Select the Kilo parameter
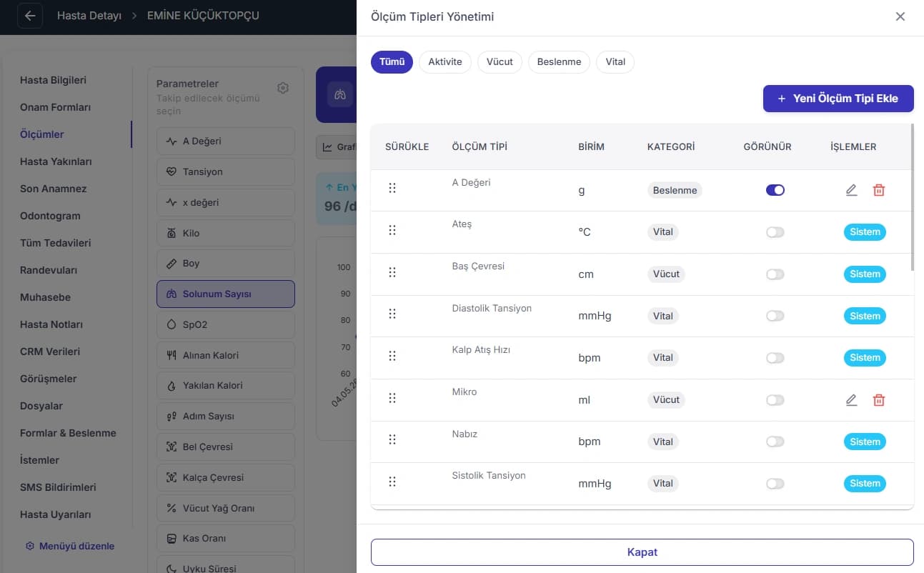The image size is (924, 573). 226,233
